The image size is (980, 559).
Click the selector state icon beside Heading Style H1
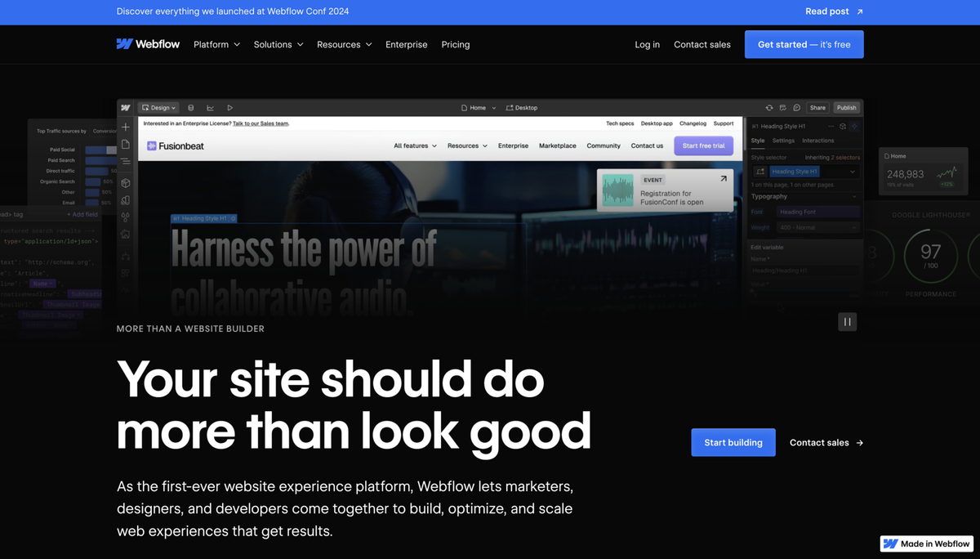pos(760,172)
